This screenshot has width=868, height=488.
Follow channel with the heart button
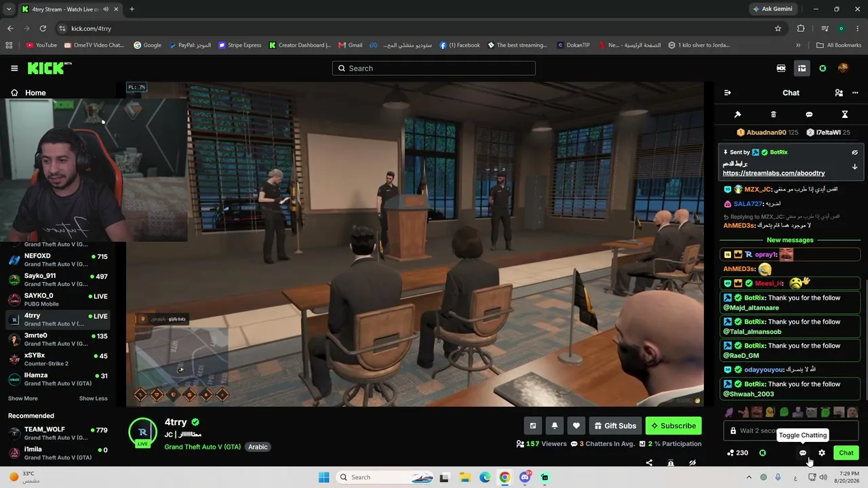point(576,426)
